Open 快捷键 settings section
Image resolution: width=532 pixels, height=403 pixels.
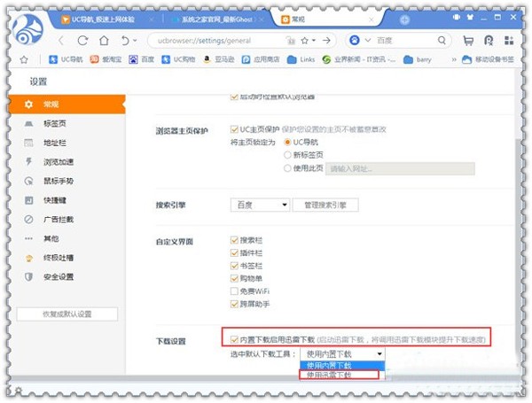click(67, 200)
